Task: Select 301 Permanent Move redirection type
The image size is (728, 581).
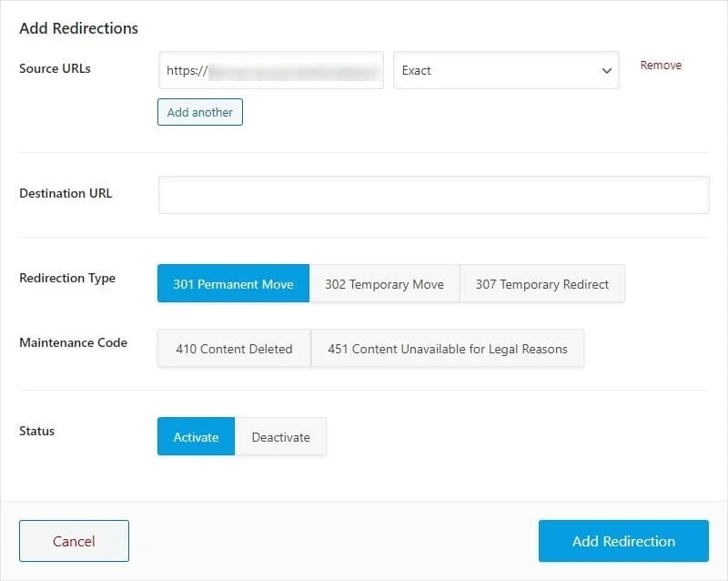Action: (233, 283)
